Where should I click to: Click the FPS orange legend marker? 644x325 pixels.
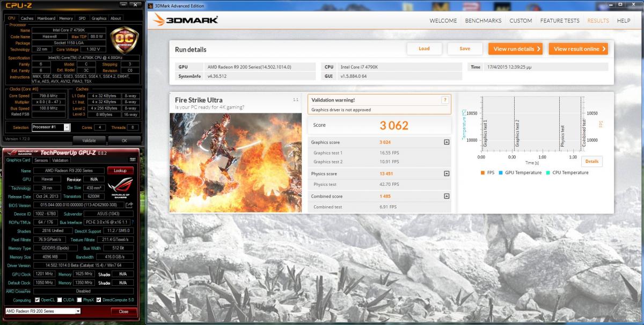click(x=483, y=172)
